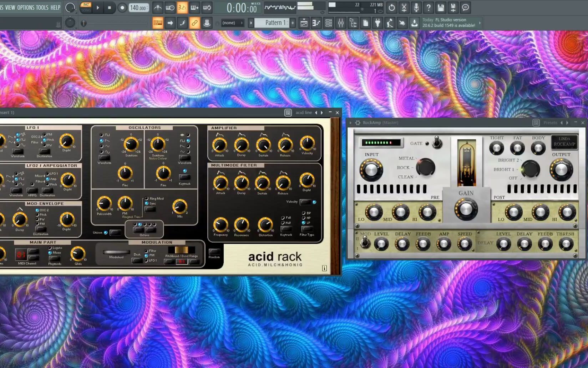
Task: Click the microphone one-click recording icon
Action: click(x=416, y=8)
